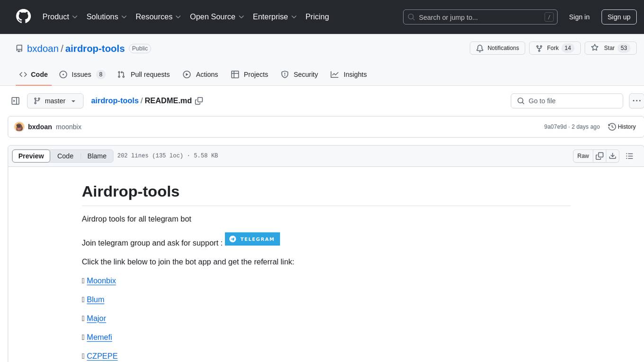View the star count 53
This screenshot has width=644, height=362.
(x=624, y=48)
